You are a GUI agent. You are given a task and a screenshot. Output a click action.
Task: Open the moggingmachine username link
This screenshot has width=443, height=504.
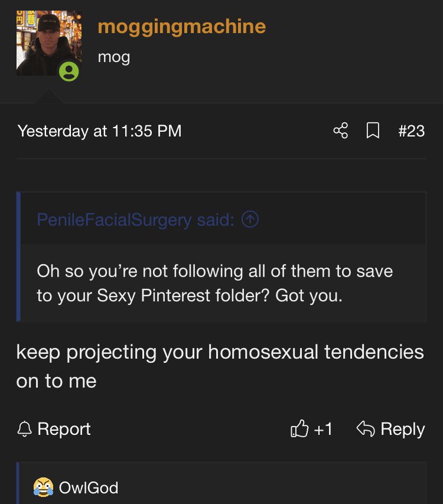coord(182,27)
